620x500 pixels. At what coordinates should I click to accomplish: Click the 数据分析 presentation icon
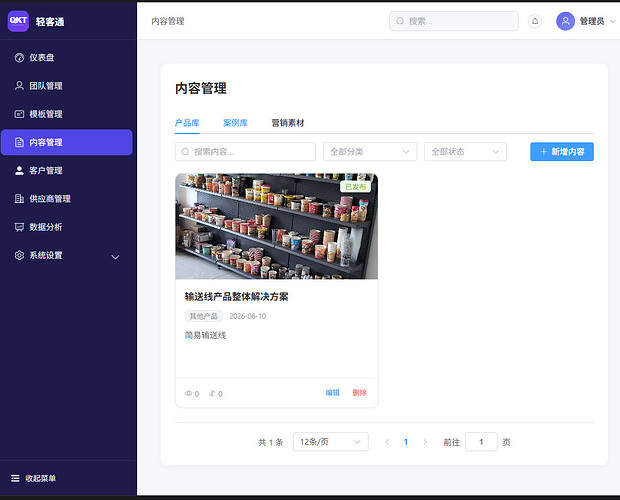click(x=19, y=227)
